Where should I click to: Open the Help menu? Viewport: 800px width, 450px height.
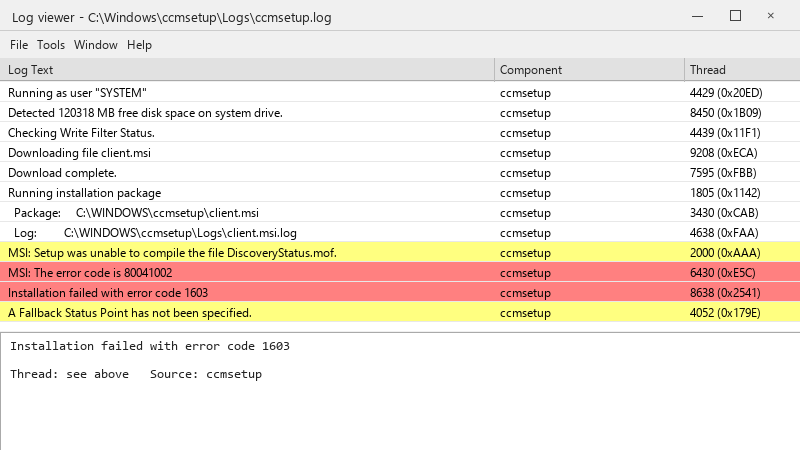[x=139, y=45]
